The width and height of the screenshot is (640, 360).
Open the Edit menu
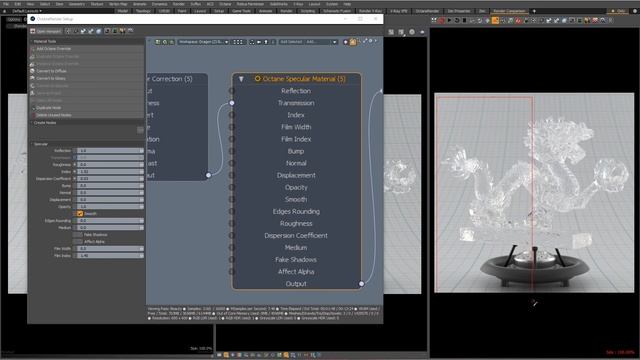[x=18, y=4]
